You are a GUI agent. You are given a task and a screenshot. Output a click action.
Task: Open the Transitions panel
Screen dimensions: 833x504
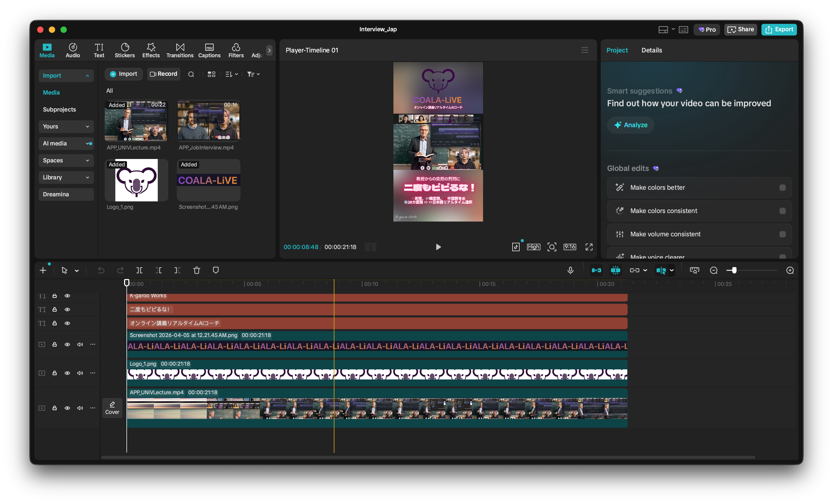(180, 50)
